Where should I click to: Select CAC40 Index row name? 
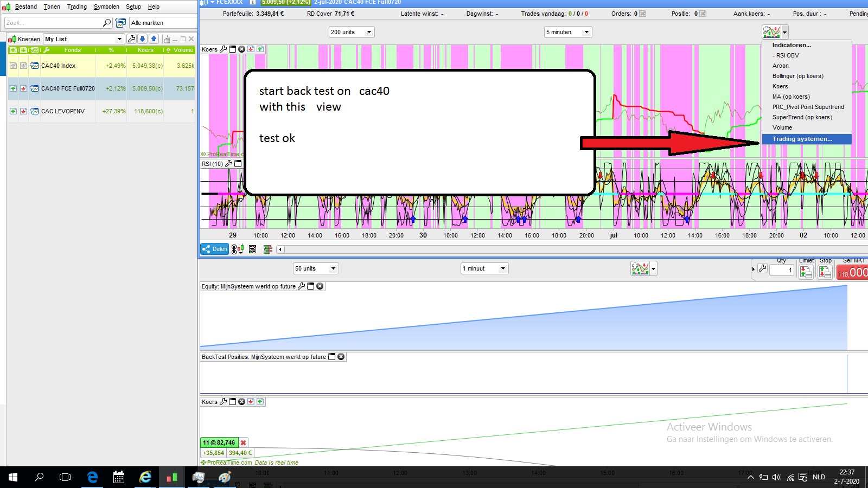point(58,66)
